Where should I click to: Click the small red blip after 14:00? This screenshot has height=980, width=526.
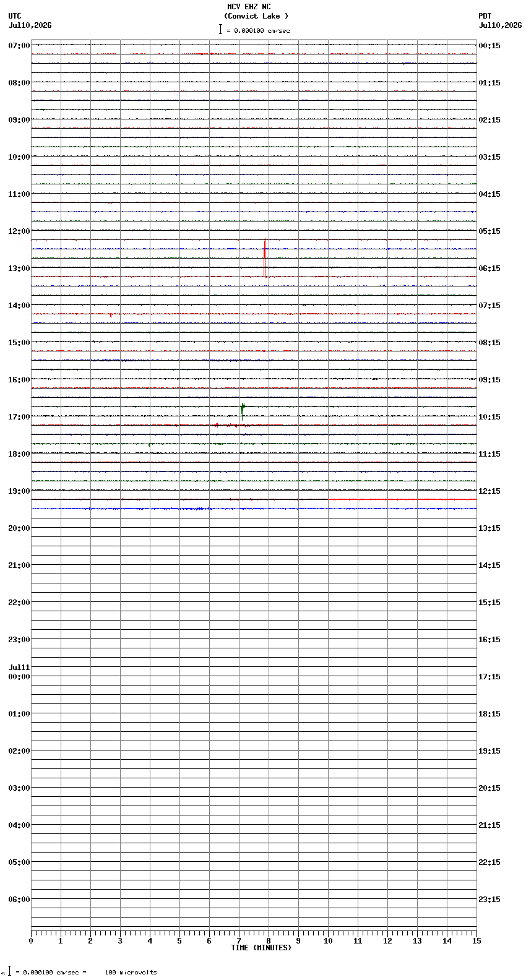pos(111,316)
